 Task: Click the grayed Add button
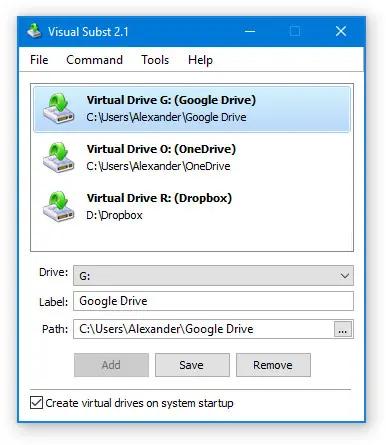coord(111,365)
